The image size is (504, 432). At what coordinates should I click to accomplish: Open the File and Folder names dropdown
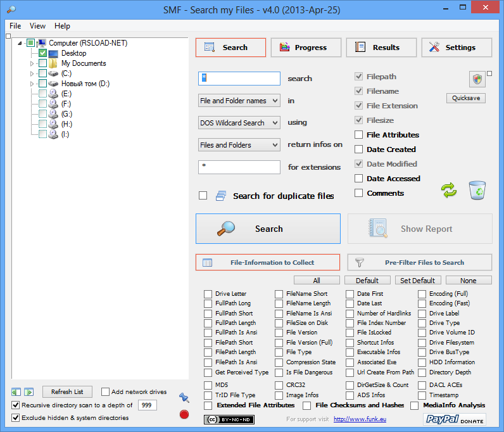[239, 101]
